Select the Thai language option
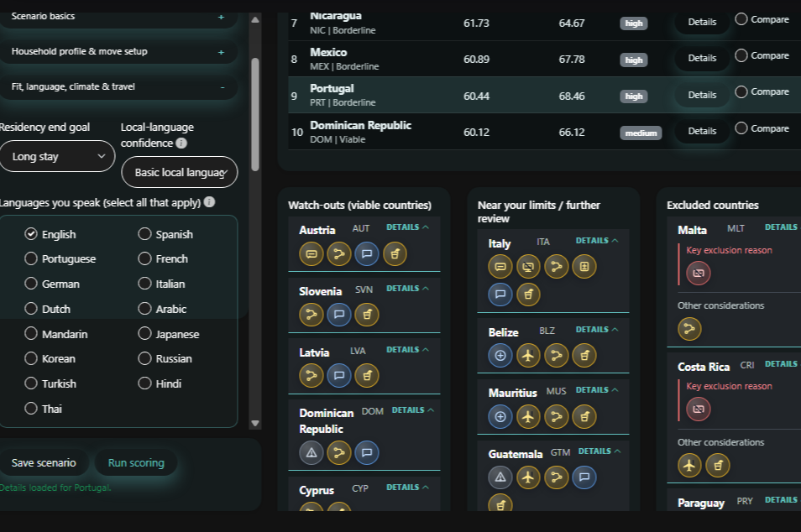Image resolution: width=801 pixels, height=532 pixels. point(31,409)
